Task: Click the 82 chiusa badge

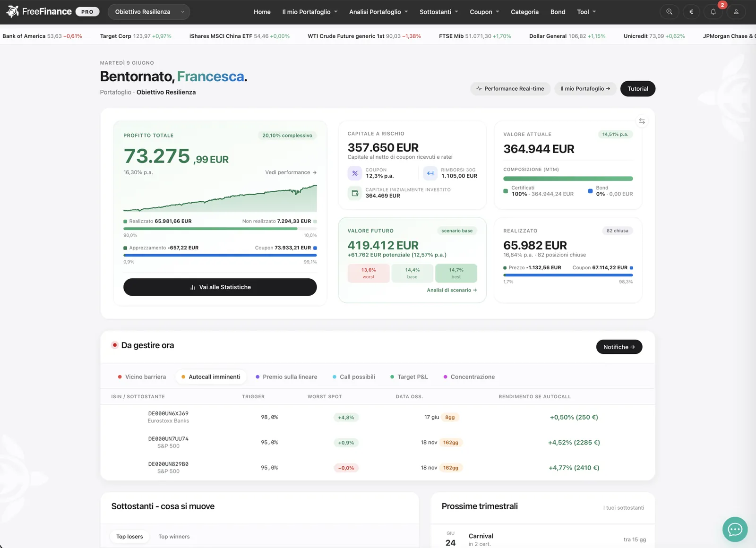Action: coord(617,231)
